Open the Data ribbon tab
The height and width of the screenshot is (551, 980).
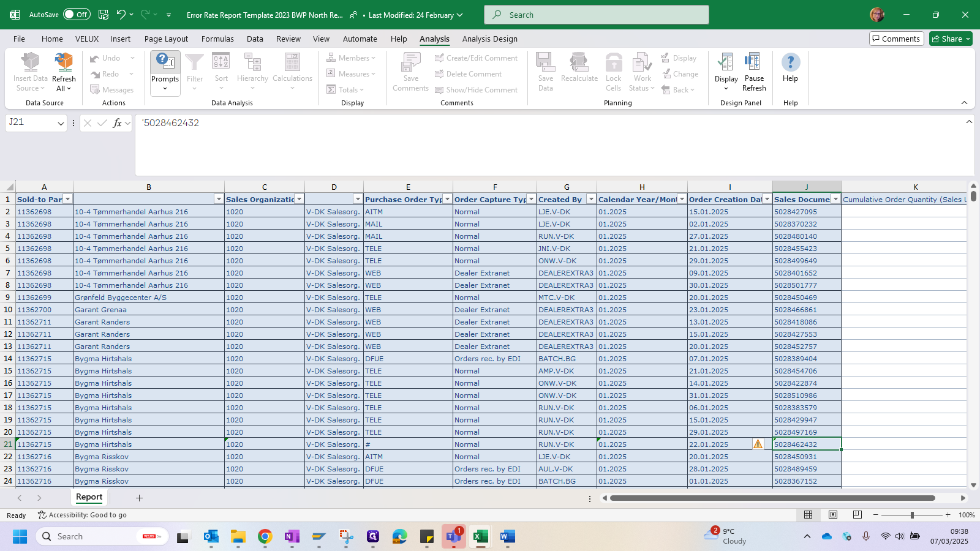tap(255, 39)
